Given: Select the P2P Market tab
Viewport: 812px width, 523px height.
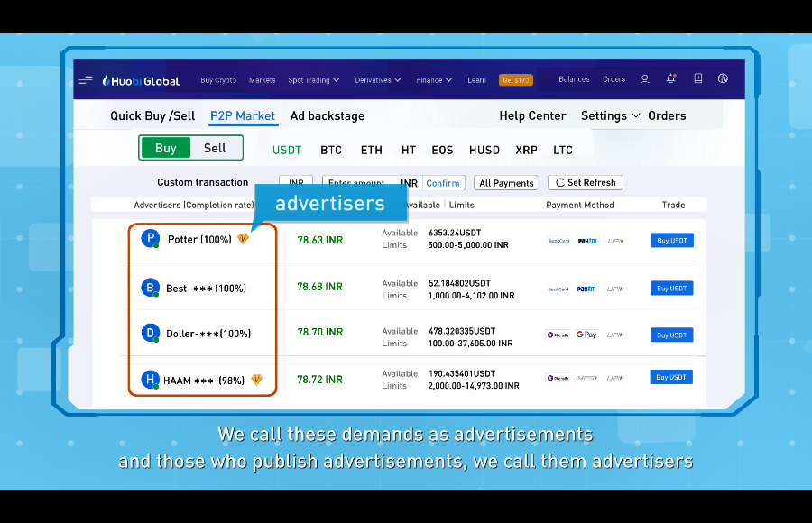Looking at the screenshot, I should point(243,116).
